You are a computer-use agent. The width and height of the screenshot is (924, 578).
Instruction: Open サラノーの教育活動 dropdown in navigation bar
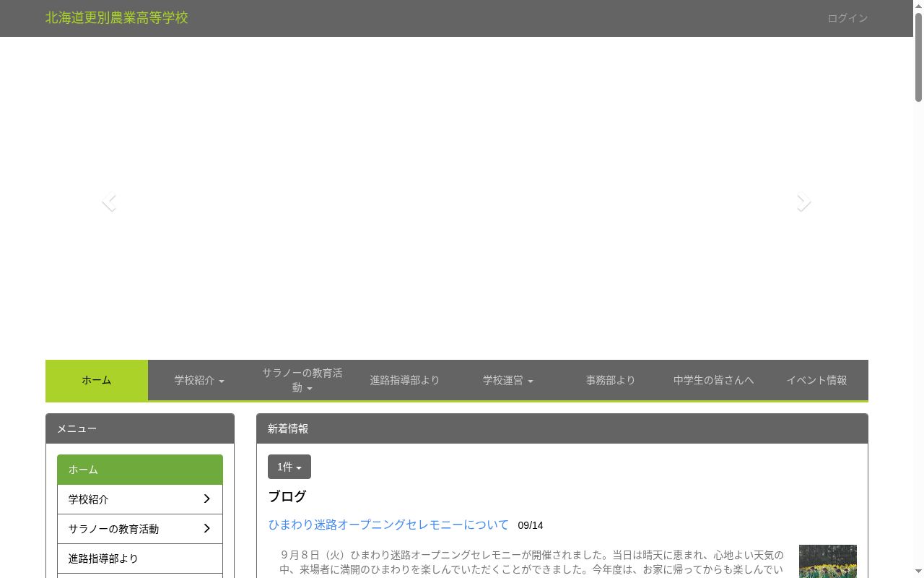tap(302, 380)
